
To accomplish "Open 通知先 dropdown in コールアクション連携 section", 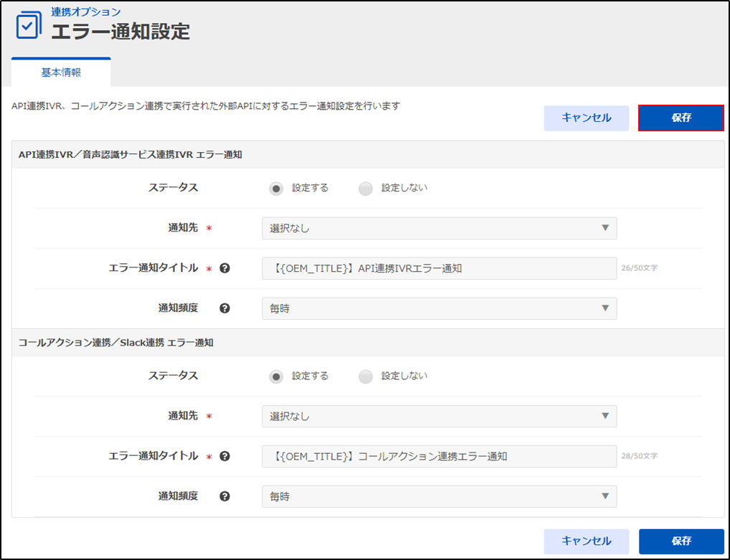I will [x=439, y=416].
